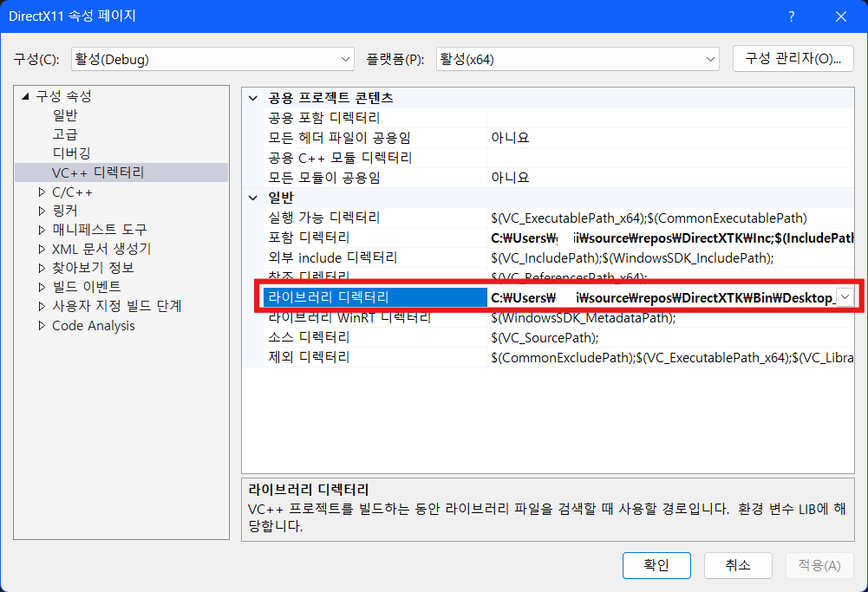Expand the Code Analysis node arrow

point(42,325)
